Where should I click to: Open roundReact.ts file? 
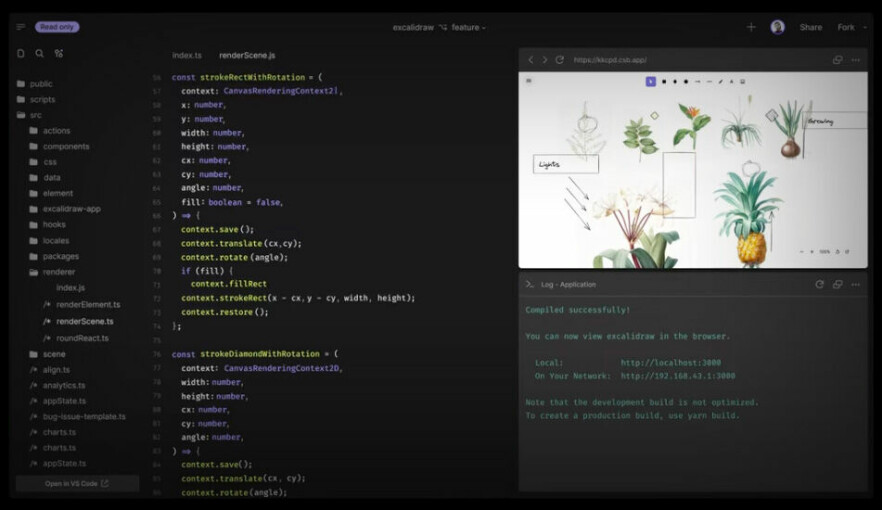[76, 339]
